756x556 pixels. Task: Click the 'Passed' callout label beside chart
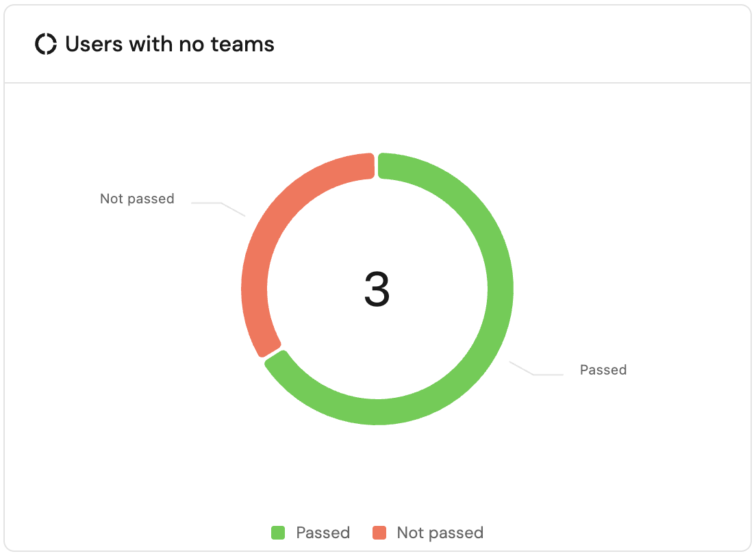coord(603,370)
